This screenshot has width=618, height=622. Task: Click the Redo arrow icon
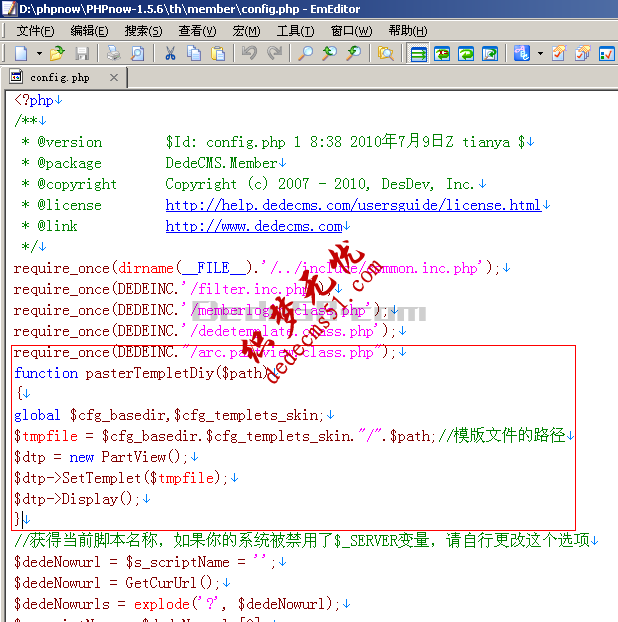click(x=274, y=53)
